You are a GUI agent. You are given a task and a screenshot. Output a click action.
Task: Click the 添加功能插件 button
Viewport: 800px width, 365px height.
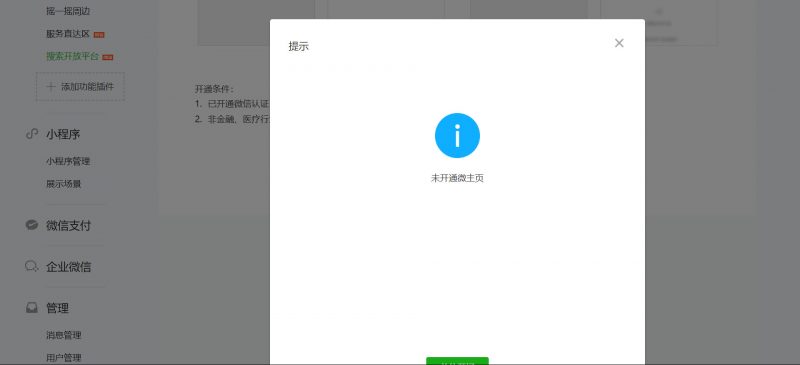(80, 86)
